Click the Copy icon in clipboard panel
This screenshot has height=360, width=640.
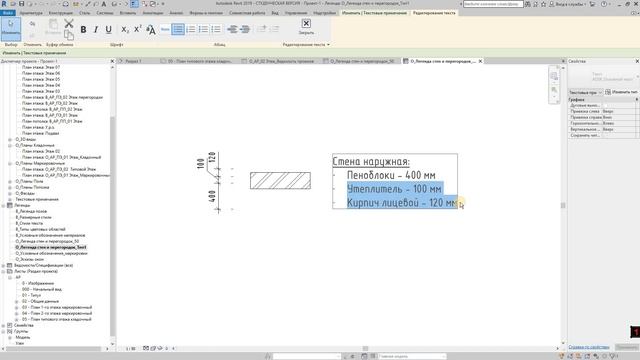(69, 35)
